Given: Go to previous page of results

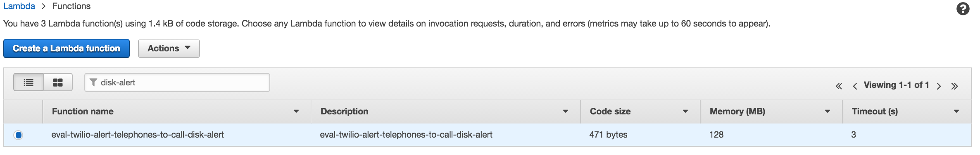Looking at the screenshot, I should click(x=855, y=86).
